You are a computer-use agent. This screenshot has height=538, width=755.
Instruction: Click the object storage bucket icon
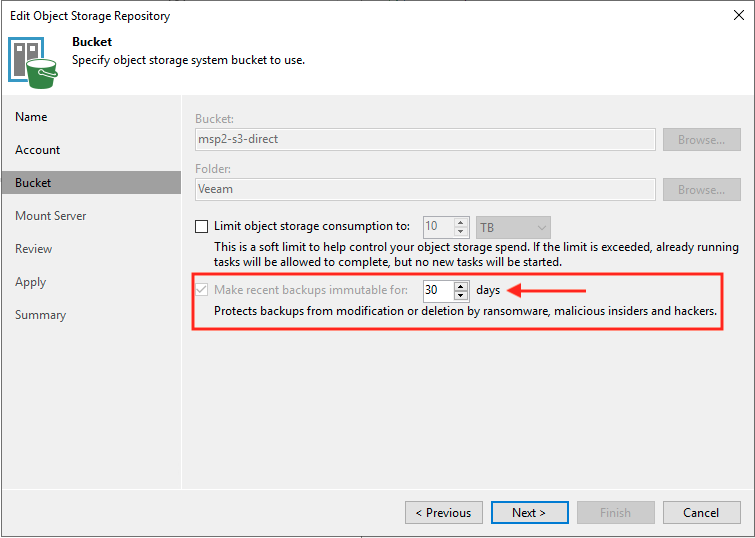click(x=32, y=63)
